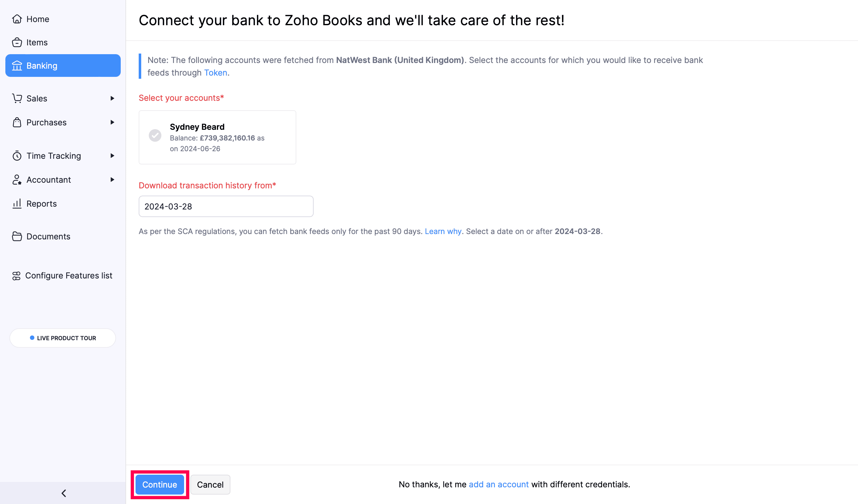Collapse the sidebar with the chevron

point(63,493)
